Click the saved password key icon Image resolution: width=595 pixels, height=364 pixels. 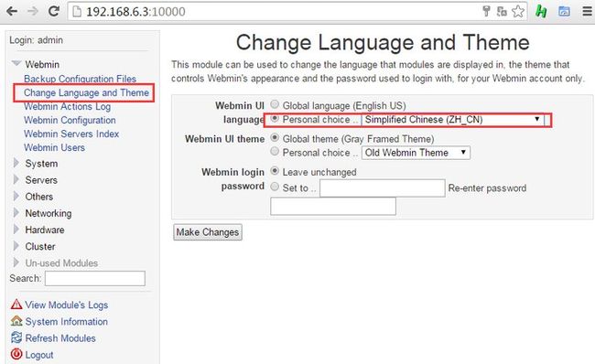tap(486, 11)
